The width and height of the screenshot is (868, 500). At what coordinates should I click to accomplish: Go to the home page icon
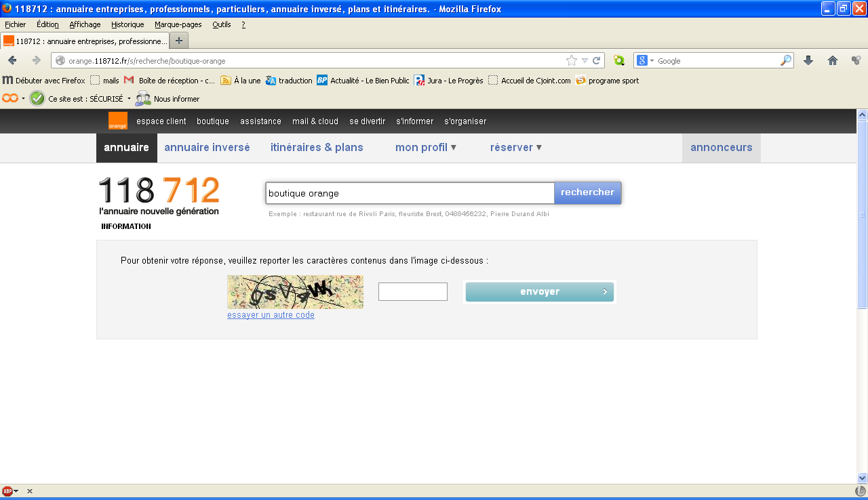click(x=833, y=60)
